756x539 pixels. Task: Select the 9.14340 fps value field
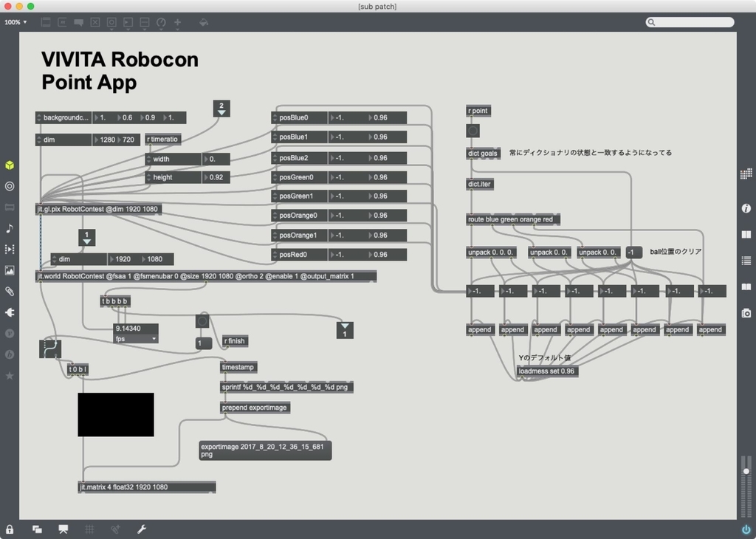[136, 329]
